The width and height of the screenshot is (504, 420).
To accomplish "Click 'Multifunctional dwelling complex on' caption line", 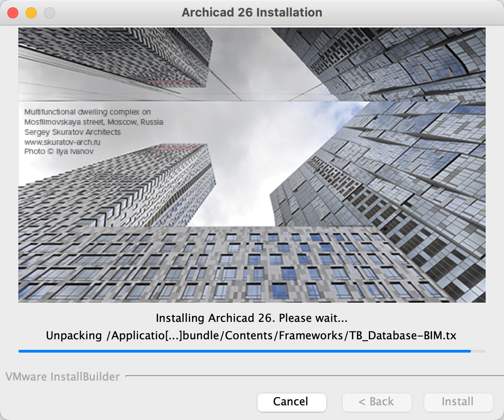I will coord(88,112).
